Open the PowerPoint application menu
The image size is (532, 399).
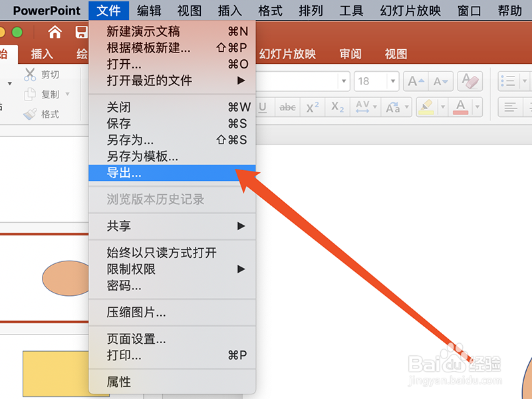pos(47,11)
